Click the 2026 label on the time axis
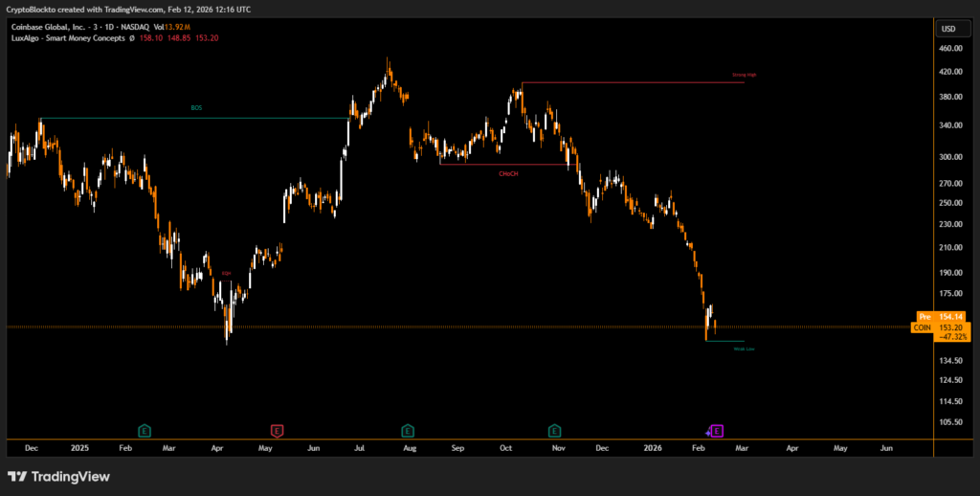Screen dimensions: 980x496 (653, 447)
